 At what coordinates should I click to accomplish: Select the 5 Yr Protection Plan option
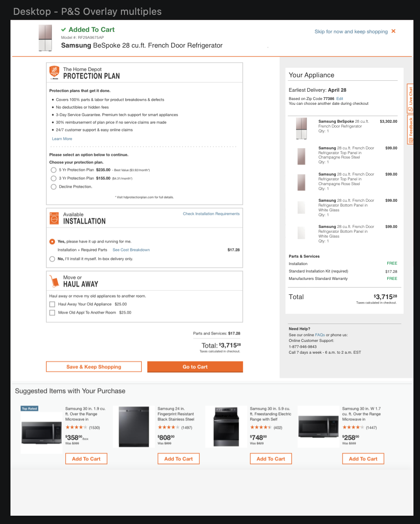coord(54,170)
